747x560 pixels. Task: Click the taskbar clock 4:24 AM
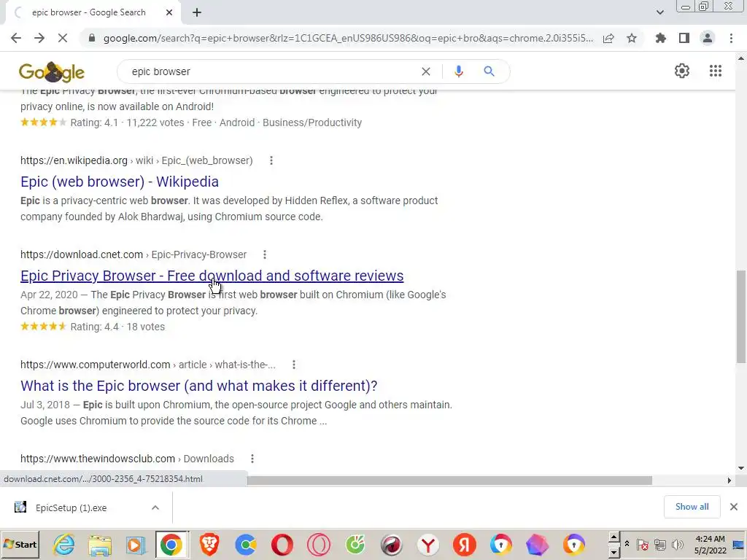coord(710,539)
